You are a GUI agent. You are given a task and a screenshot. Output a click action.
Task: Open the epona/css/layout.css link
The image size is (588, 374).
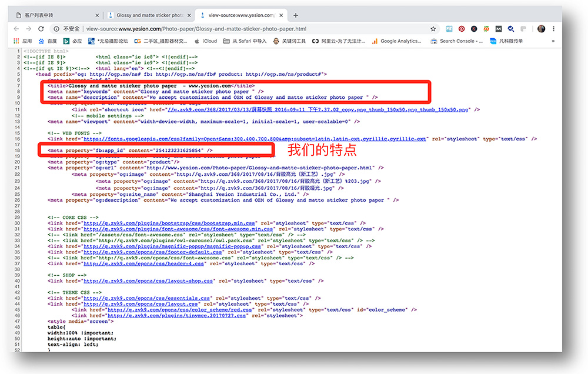click(141, 304)
